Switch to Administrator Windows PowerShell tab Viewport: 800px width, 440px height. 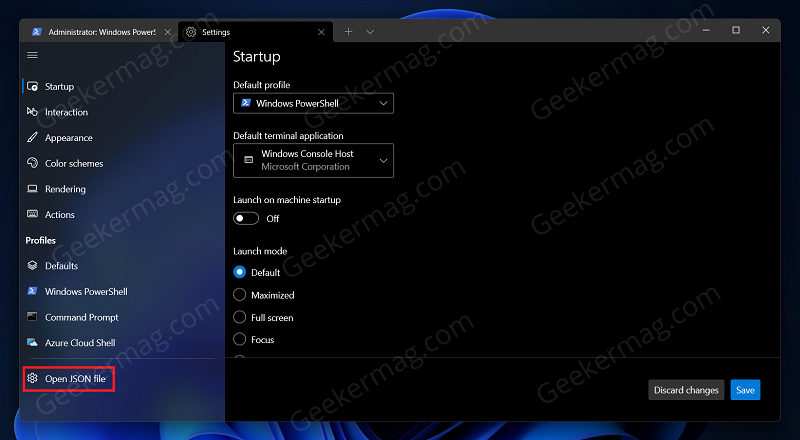click(x=102, y=32)
